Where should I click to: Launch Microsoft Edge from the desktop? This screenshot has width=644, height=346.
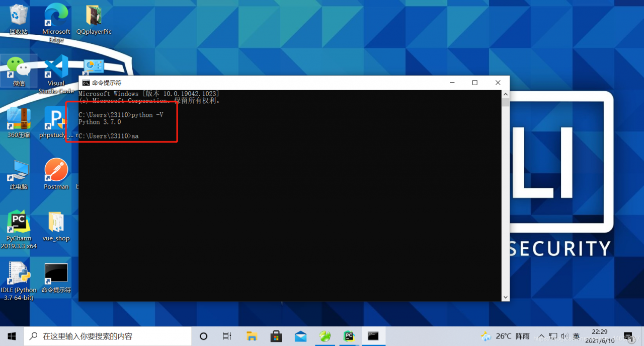[x=56, y=23]
